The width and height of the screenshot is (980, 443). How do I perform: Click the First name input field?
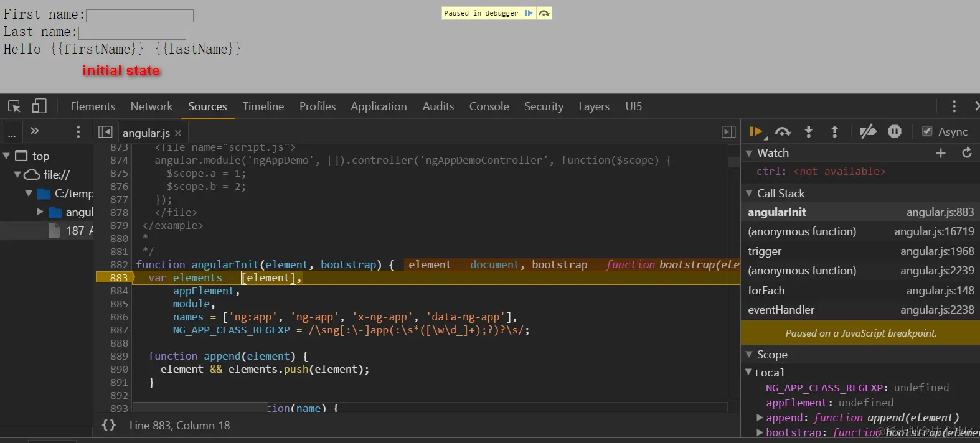(139, 16)
